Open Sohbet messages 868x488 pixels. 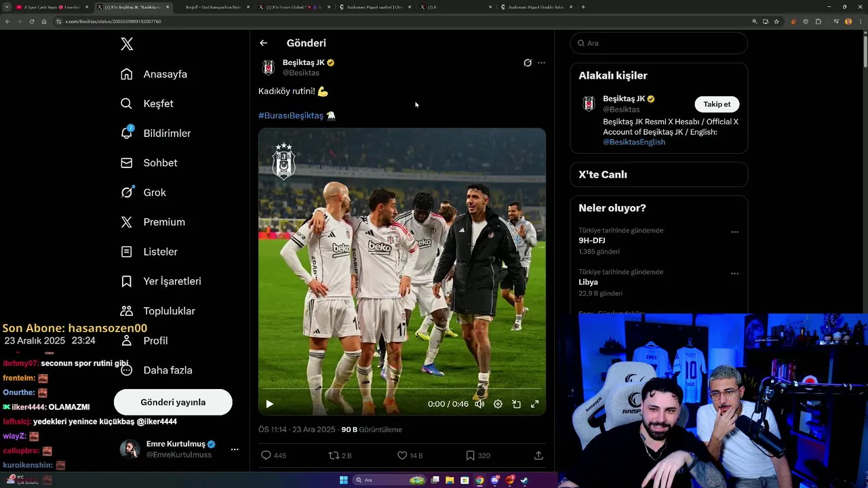149,163
